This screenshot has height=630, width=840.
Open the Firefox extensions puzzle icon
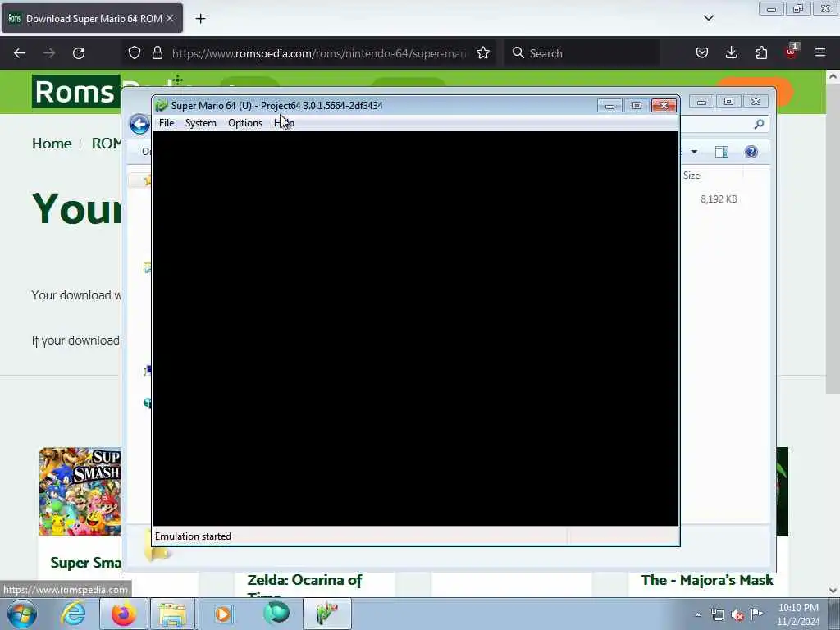pos(761,53)
